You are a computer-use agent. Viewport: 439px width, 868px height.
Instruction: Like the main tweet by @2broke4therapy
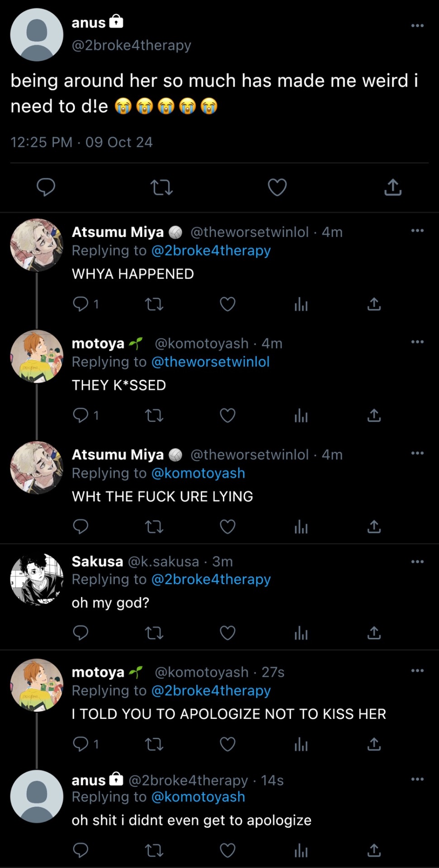277,187
